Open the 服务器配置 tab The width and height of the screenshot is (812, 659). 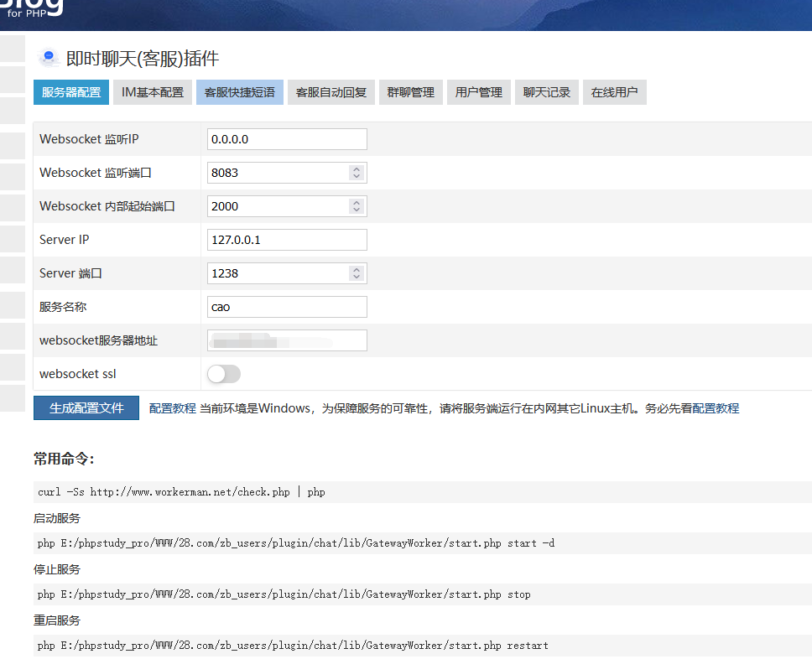coord(71,92)
